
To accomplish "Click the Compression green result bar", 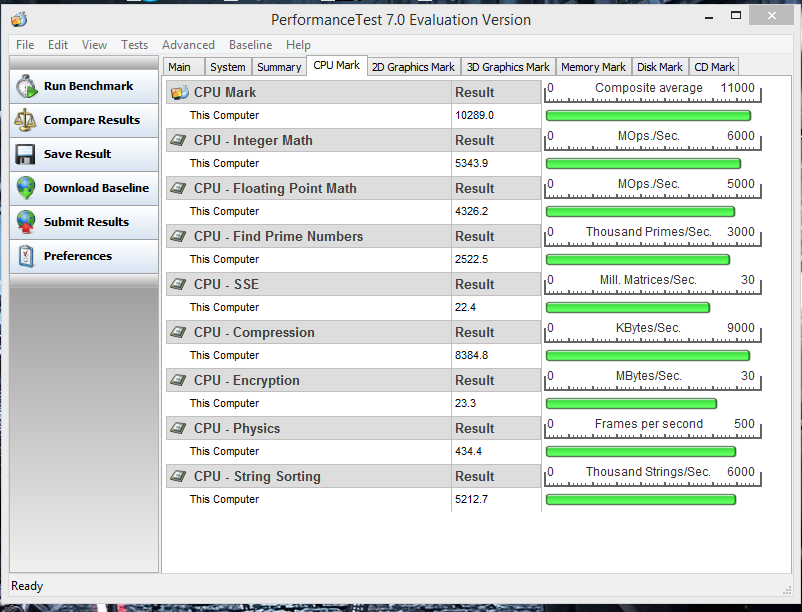I will pos(648,355).
